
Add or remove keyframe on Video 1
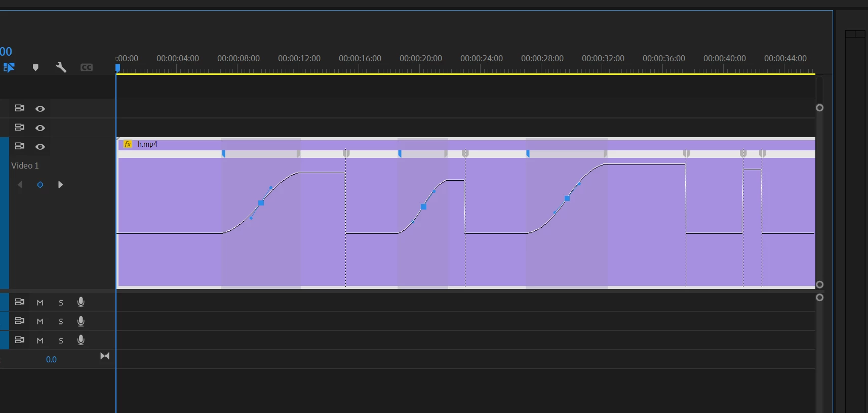click(40, 185)
